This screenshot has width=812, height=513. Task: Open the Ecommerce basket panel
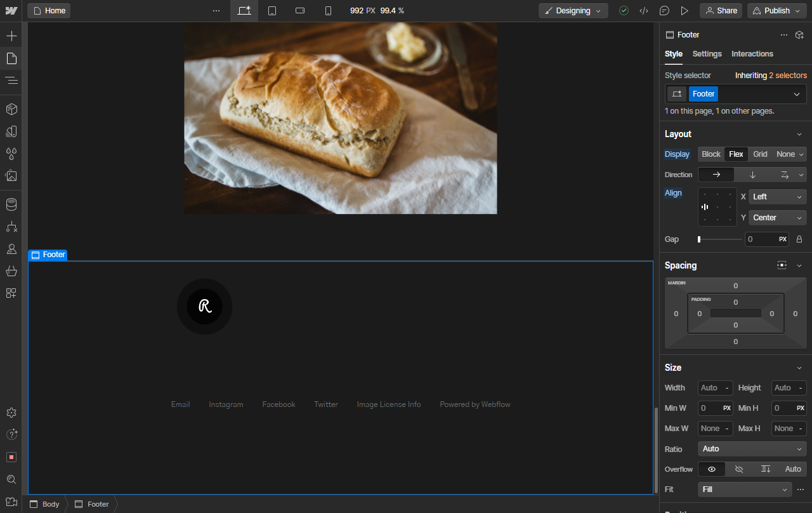(x=11, y=271)
